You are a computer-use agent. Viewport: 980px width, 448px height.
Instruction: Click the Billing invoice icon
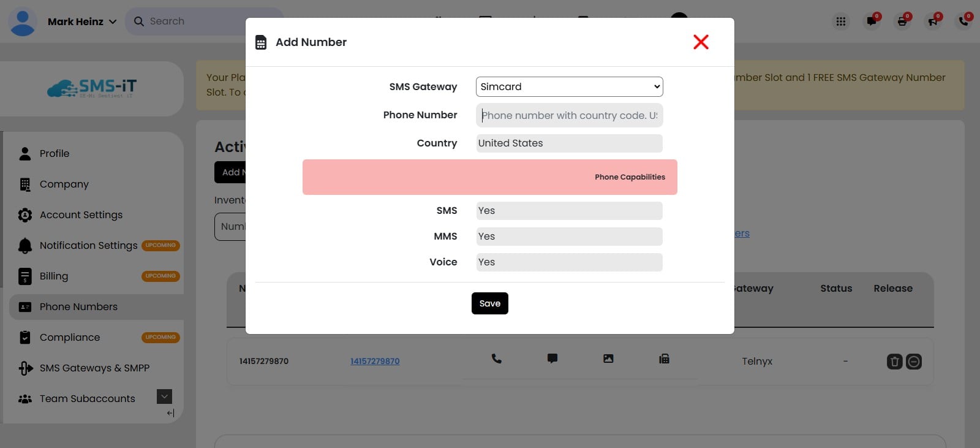pos(25,276)
